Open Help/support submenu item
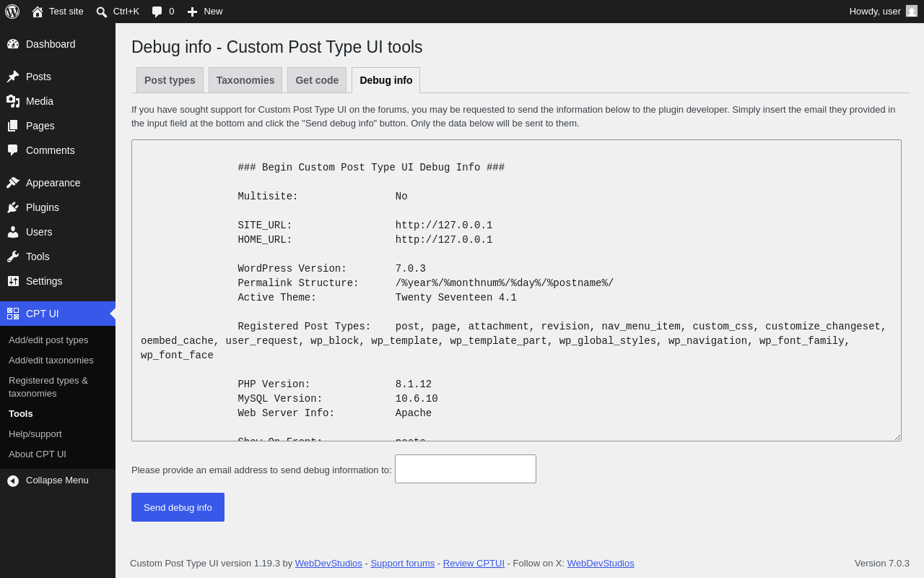The width and height of the screenshot is (924, 578). (x=35, y=434)
